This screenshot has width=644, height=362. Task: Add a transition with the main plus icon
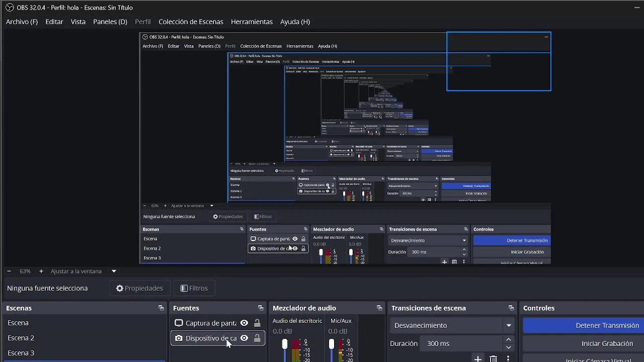[x=478, y=359]
